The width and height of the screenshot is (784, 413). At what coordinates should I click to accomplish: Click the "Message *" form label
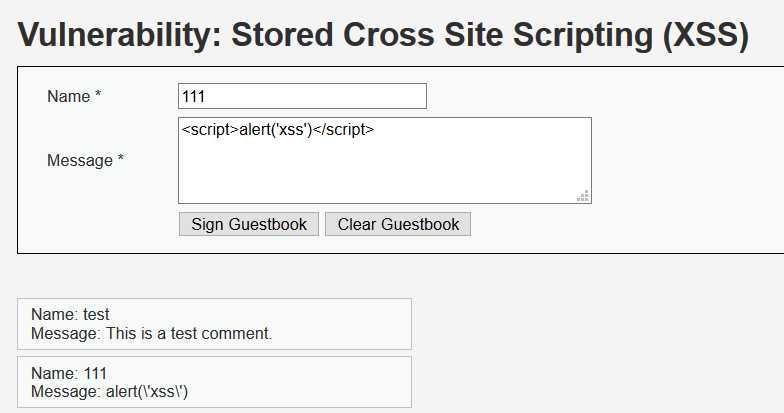[85, 160]
